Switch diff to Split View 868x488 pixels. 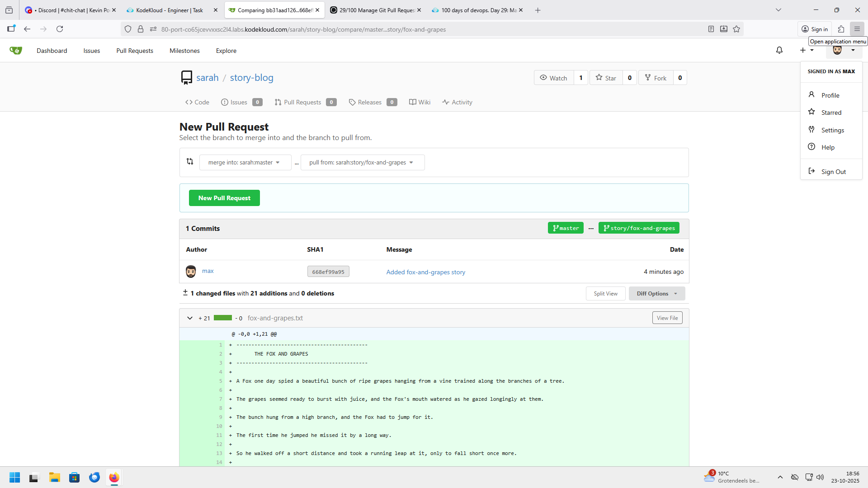605,294
